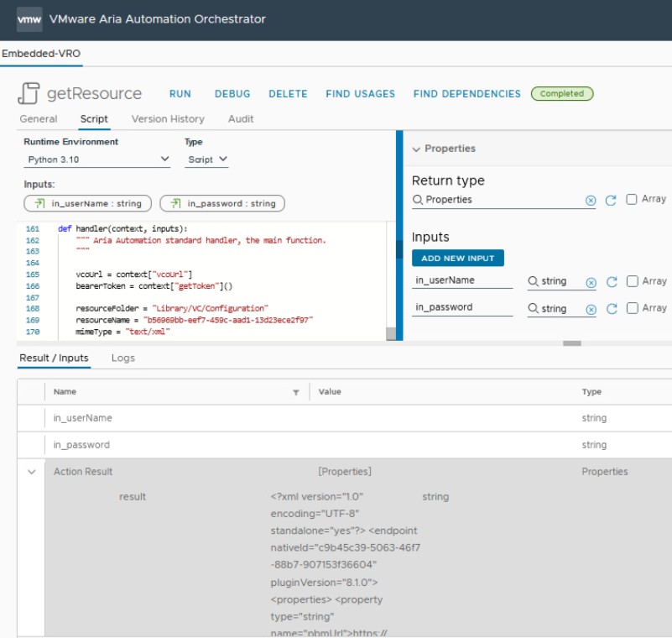This screenshot has width=672, height=638.
Task: Select the Script tab
Action: click(94, 118)
